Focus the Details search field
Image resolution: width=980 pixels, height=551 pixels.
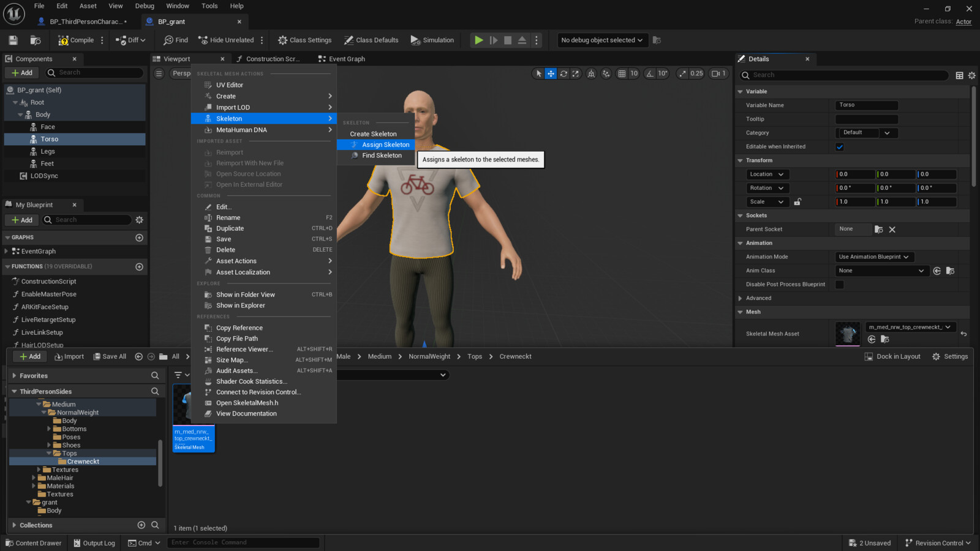(844, 75)
